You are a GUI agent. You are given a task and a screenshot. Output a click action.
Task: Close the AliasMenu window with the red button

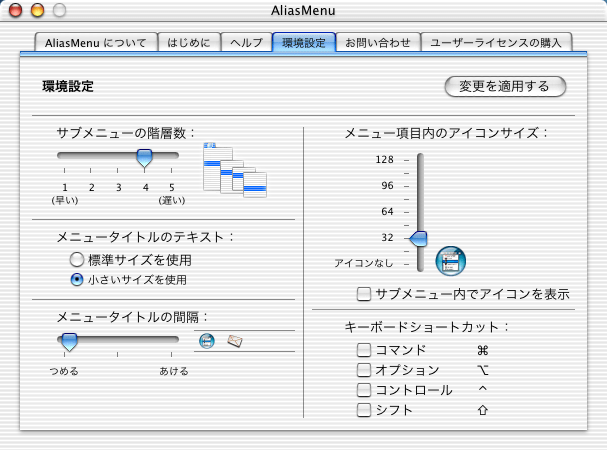15,10
